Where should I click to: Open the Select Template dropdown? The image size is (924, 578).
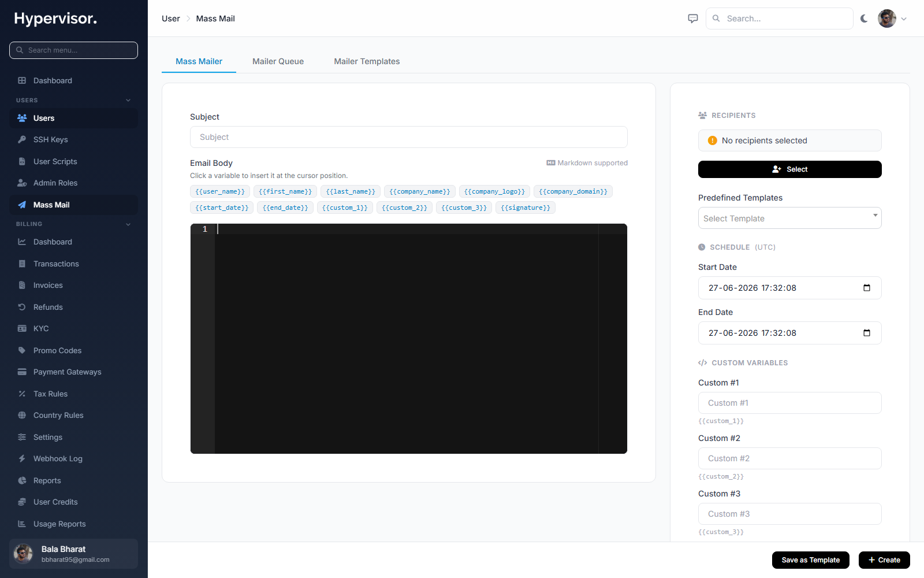click(789, 218)
